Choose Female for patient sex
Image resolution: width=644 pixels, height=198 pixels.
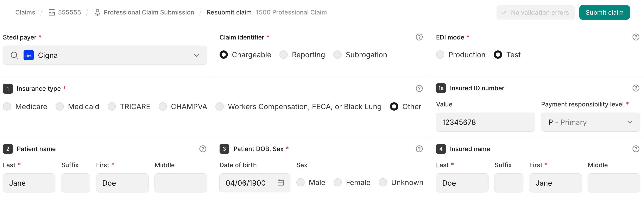338,182
